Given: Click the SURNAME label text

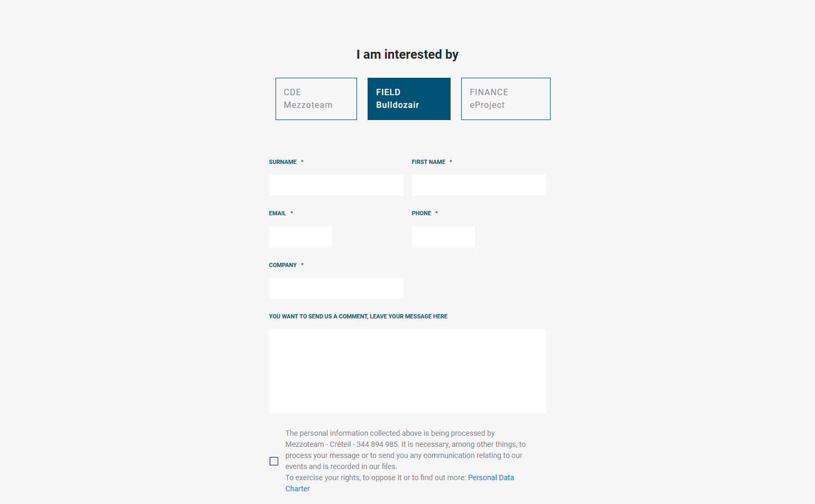Looking at the screenshot, I should (282, 162).
